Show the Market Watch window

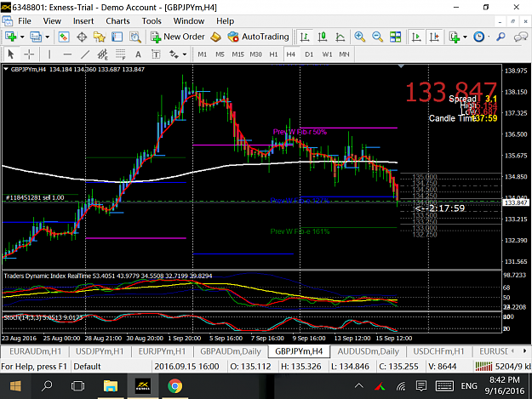click(64, 37)
